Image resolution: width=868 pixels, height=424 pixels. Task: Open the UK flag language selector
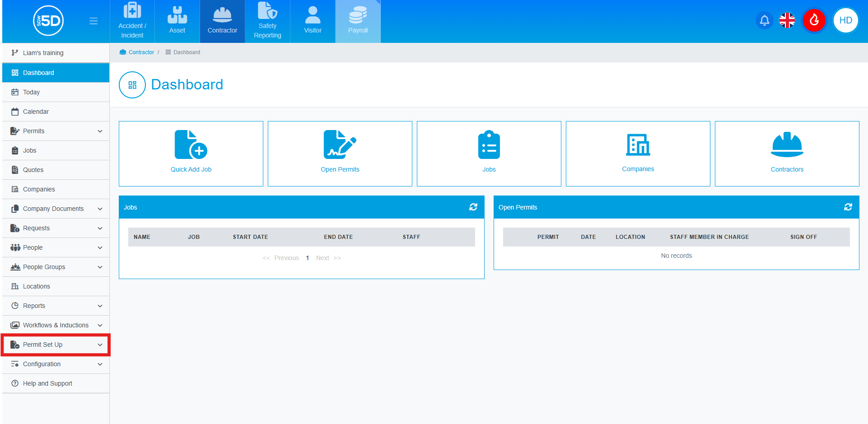click(x=787, y=21)
